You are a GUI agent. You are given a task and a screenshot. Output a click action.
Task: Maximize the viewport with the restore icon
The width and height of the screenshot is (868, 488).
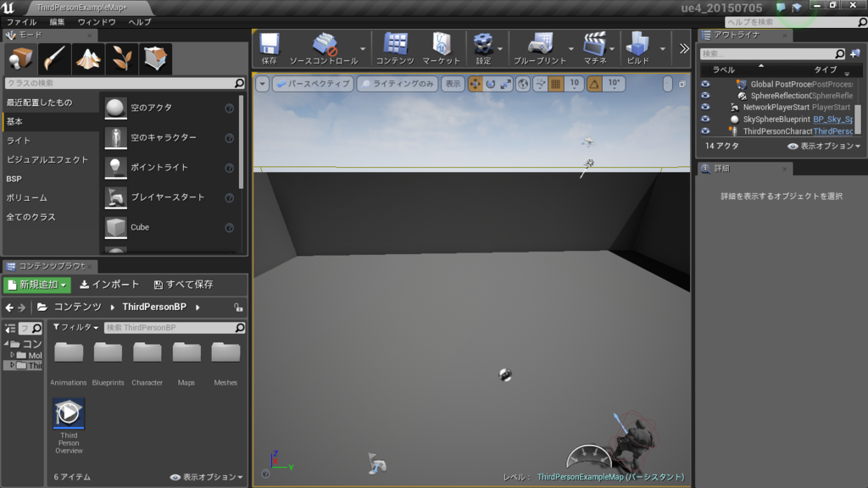(x=682, y=84)
